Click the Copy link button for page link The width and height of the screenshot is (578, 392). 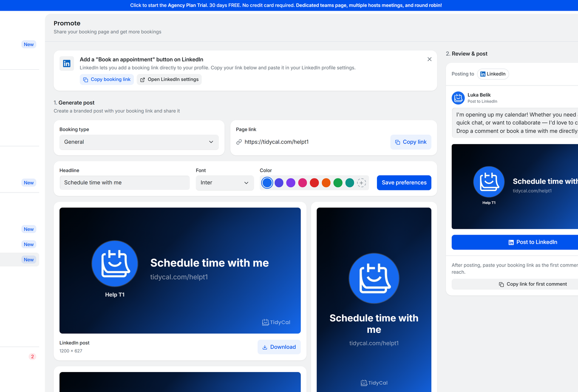411,142
